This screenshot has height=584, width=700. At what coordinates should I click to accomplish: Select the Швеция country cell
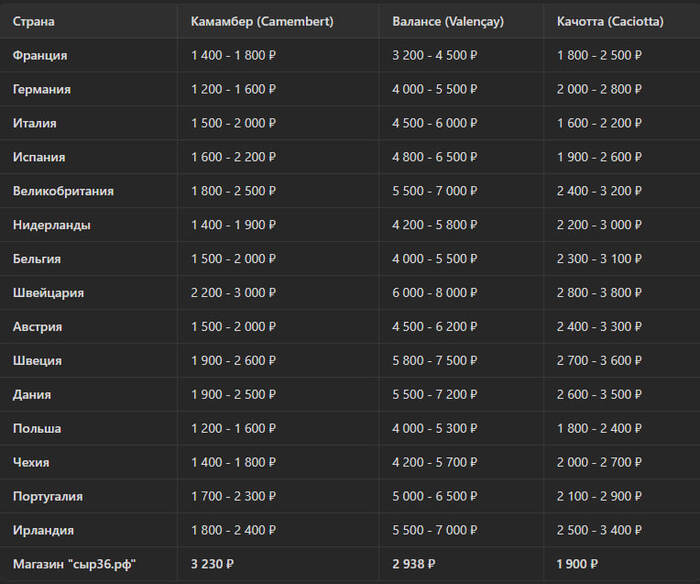point(37,361)
